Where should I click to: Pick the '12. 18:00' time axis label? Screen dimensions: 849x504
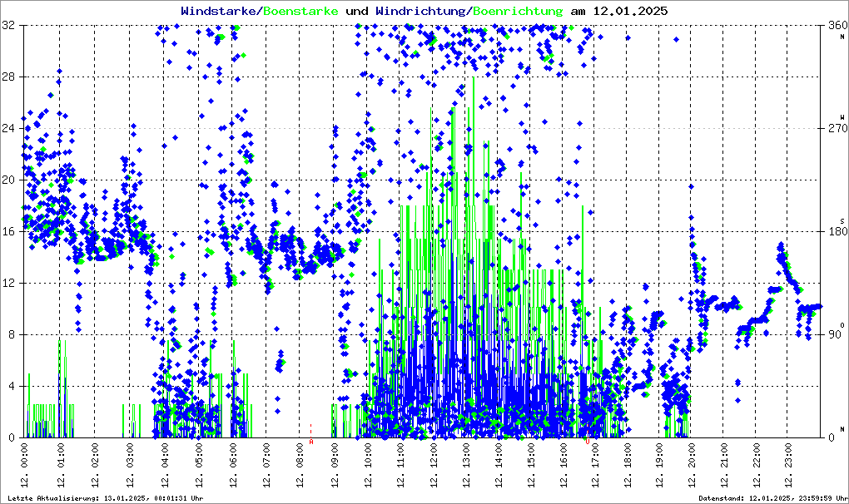point(628,466)
